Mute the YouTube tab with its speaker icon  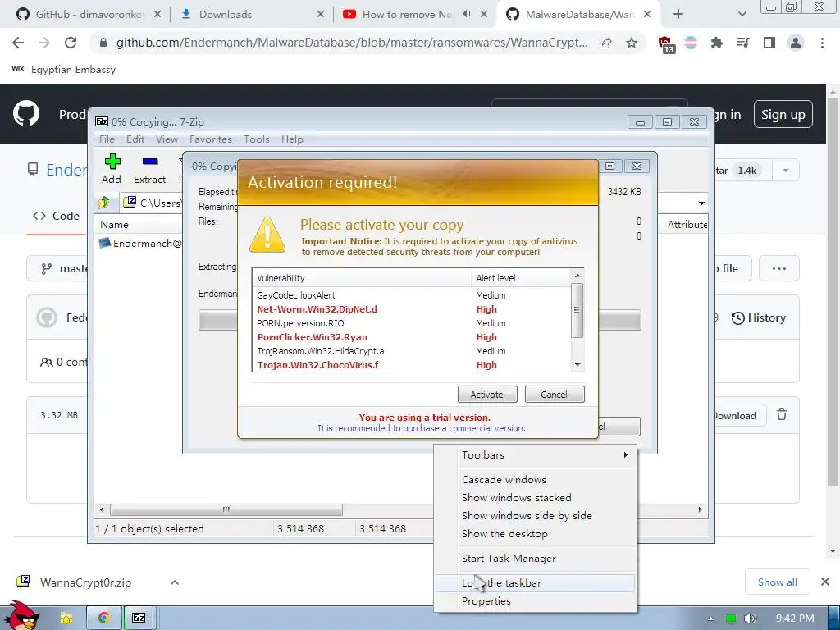click(x=467, y=15)
